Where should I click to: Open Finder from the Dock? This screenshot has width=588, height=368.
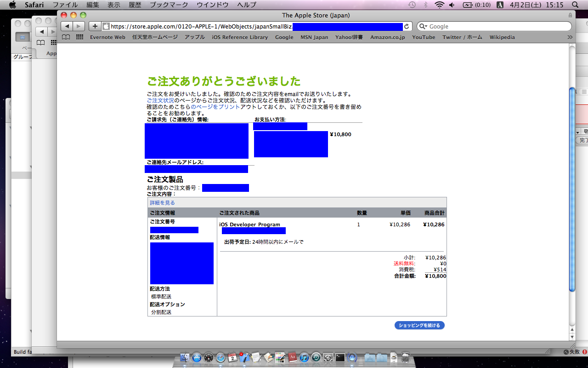185,357
